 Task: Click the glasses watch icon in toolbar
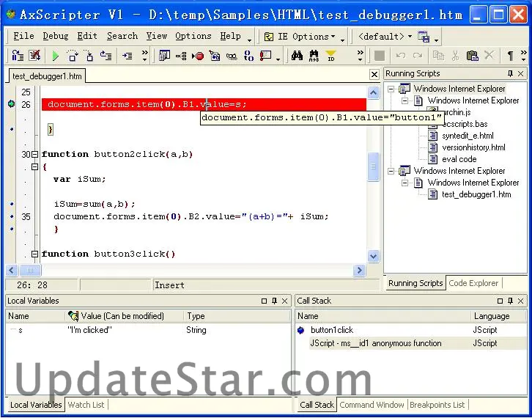(x=232, y=56)
